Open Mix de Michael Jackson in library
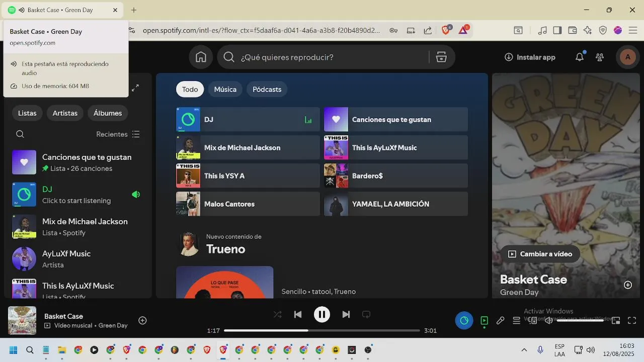 click(x=78, y=227)
